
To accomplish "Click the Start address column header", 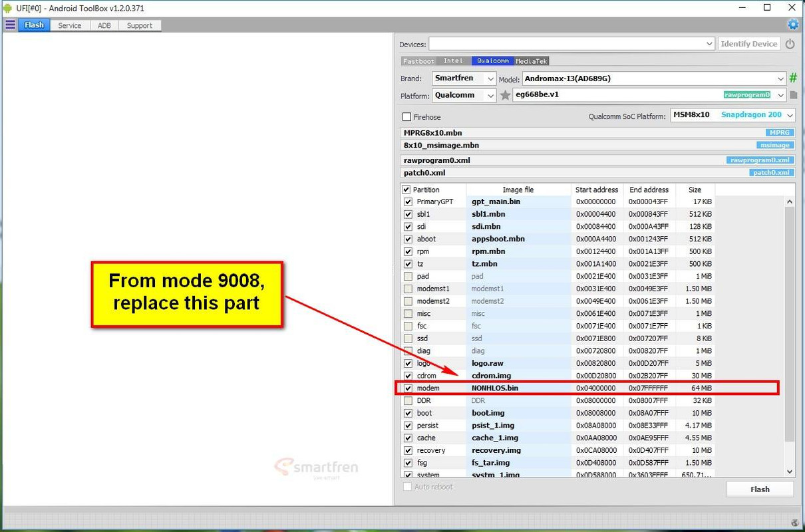I will (597, 190).
